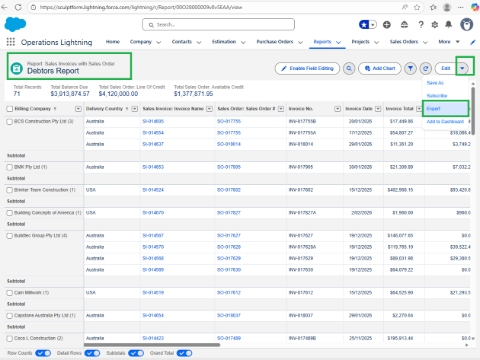Open the notifications bell

pos(449,24)
